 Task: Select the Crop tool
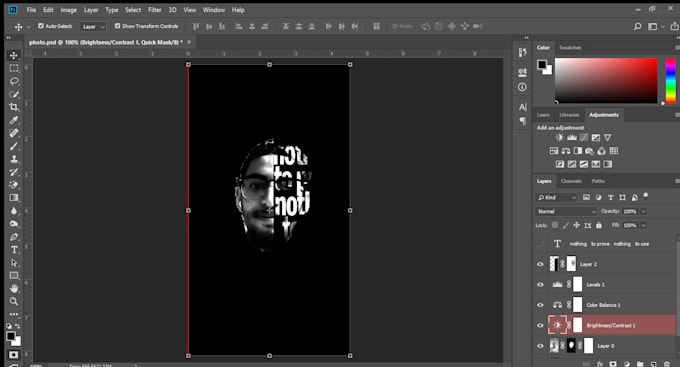click(x=14, y=107)
